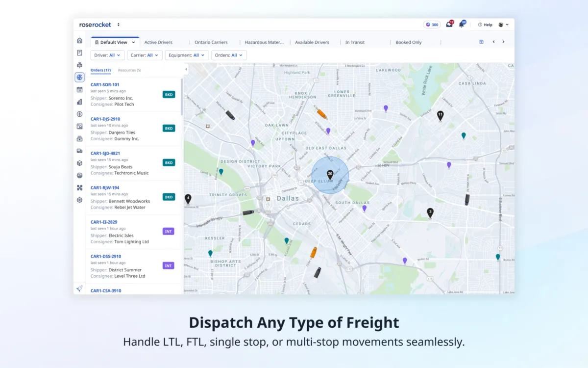Select map cluster marker labeled 4
This screenshot has width=588, height=368.
coord(188,199)
